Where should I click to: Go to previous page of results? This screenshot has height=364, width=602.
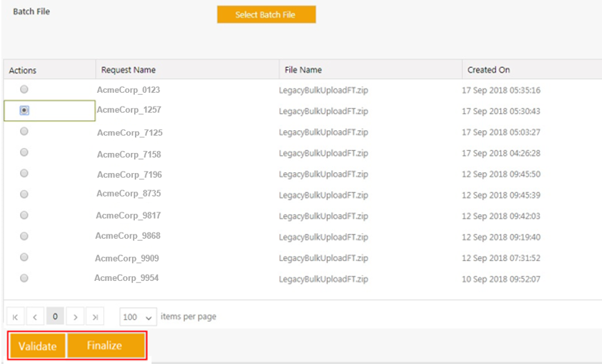pyautogui.click(x=35, y=317)
